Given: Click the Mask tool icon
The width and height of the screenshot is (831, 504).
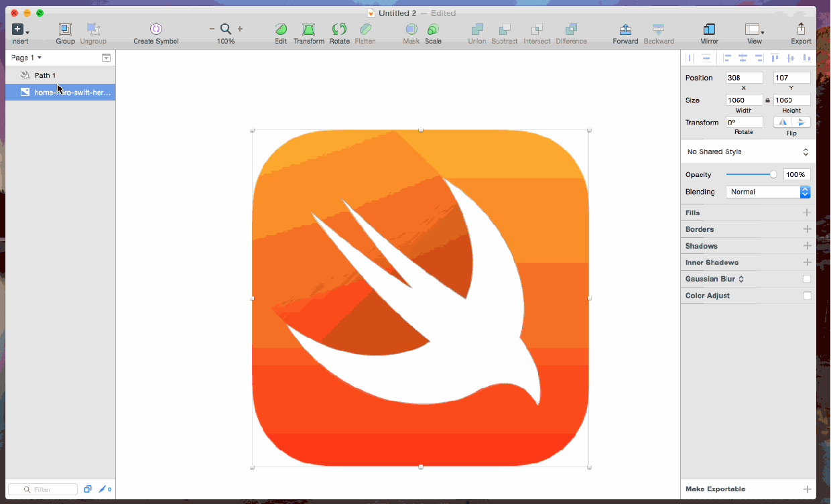Looking at the screenshot, I should pyautogui.click(x=411, y=29).
